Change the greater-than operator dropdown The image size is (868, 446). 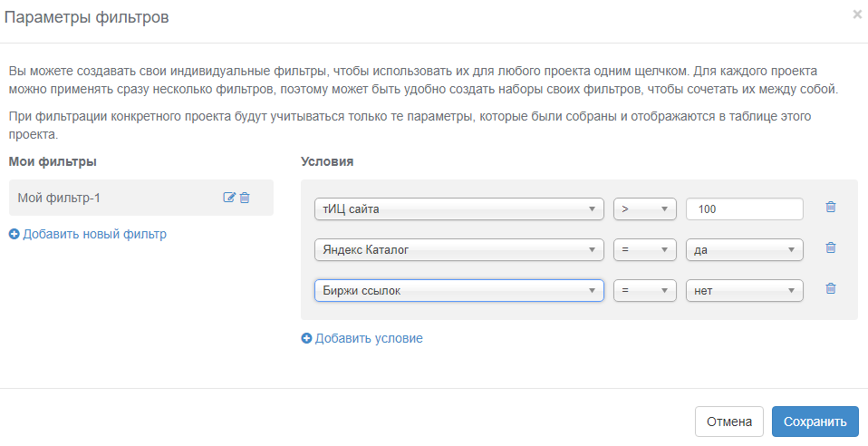[x=645, y=208]
